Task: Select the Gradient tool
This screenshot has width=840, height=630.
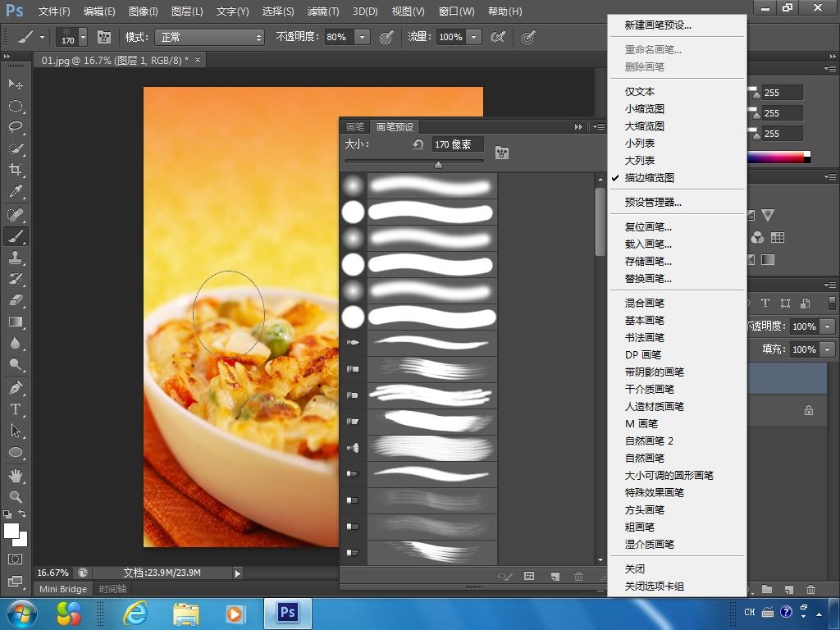Action: coord(15,322)
